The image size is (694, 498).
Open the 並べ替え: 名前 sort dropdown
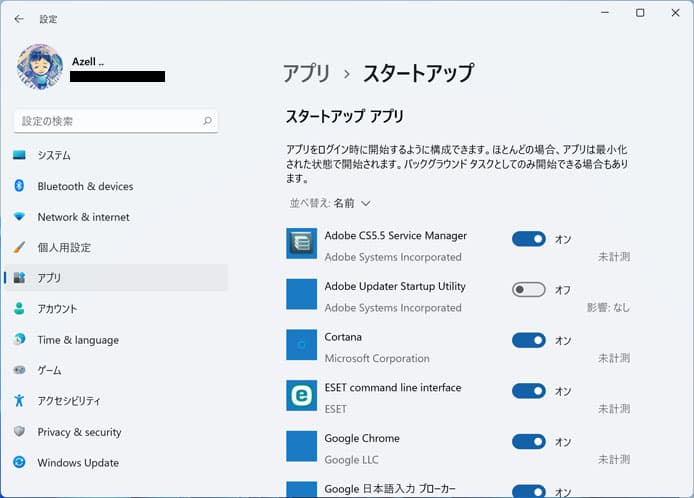tap(330, 203)
